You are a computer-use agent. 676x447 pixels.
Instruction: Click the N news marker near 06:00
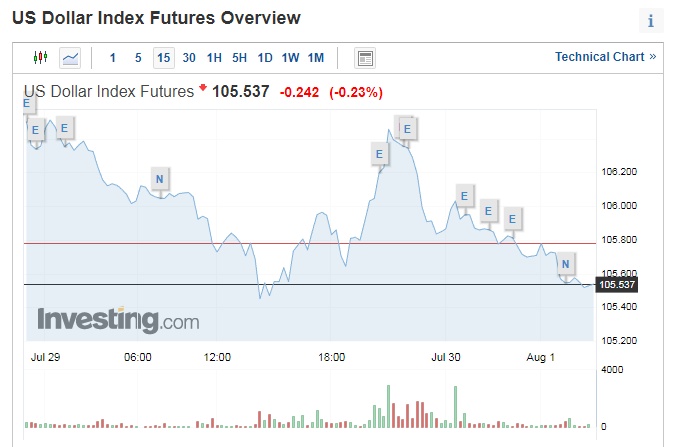160,179
